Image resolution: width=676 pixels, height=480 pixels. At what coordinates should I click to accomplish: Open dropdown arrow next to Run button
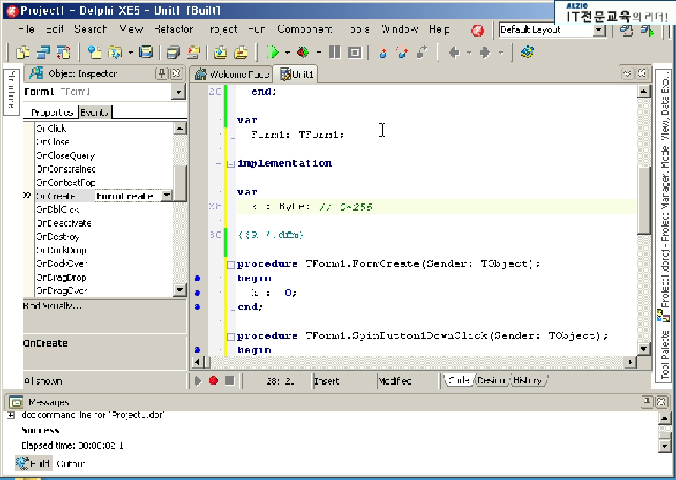click(287, 53)
